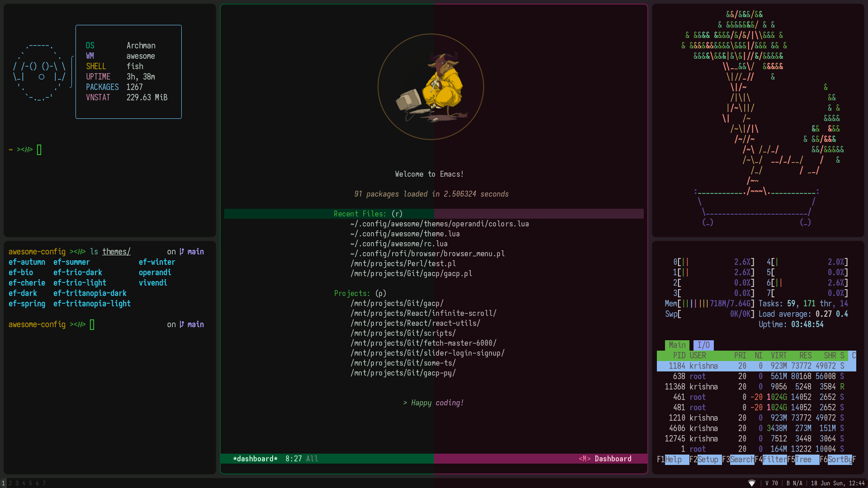The width and height of the screenshot is (868, 488).
Task: Switch to workspace tag 4
Action: pyautogui.click(x=24, y=483)
